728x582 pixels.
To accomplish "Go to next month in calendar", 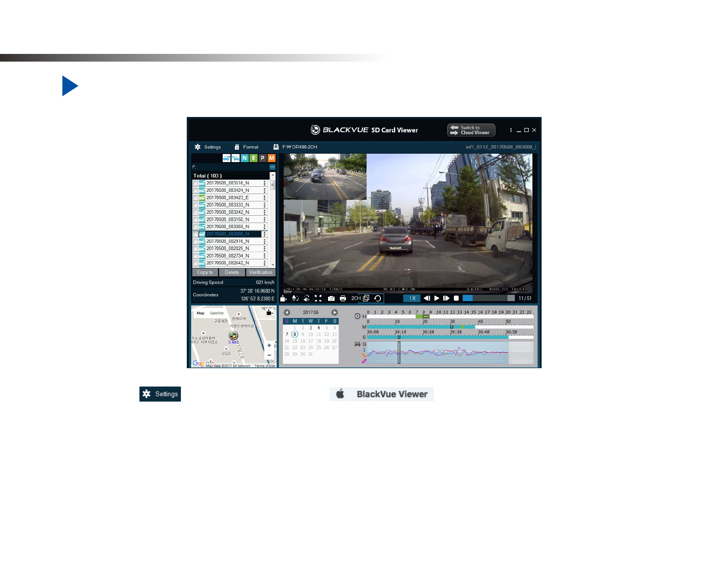I will (334, 312).
